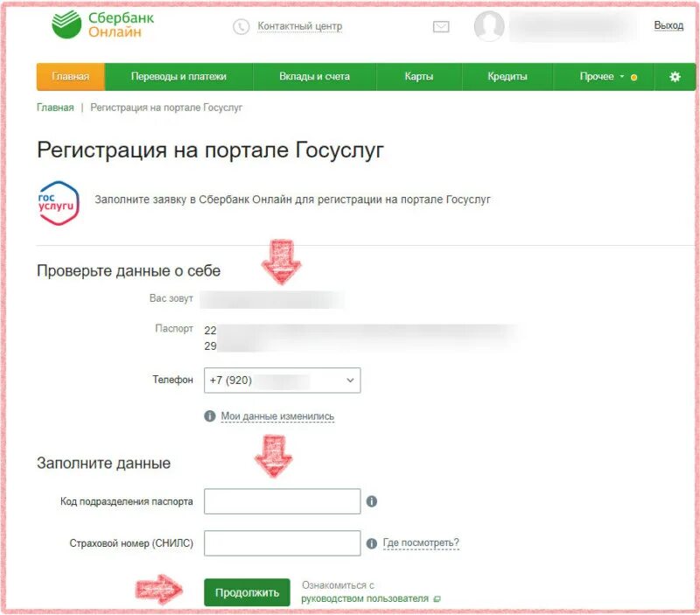Open the Переводы и платежи tab

tap(178, 77)
